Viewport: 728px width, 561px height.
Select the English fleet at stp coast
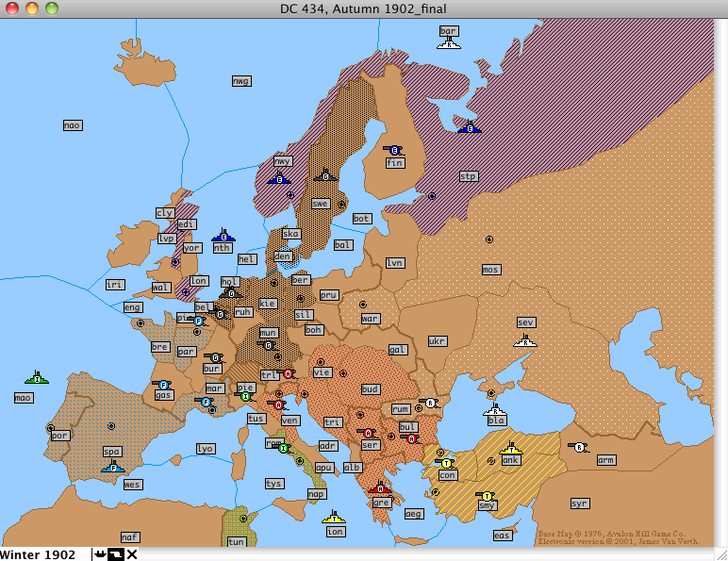click(x=470, y=126)
